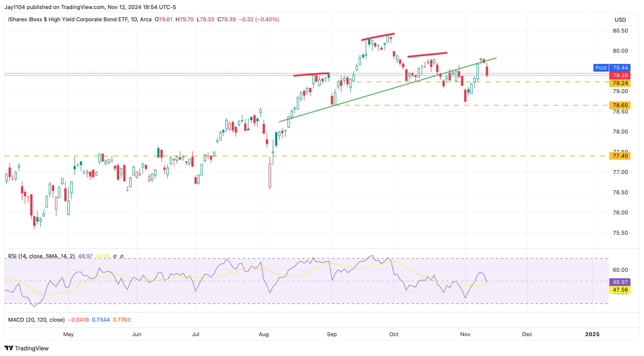Screen dimensions: 644x356
Task: Select the red line above September highs
Action: pyautogui.click(x=378, y=37)
